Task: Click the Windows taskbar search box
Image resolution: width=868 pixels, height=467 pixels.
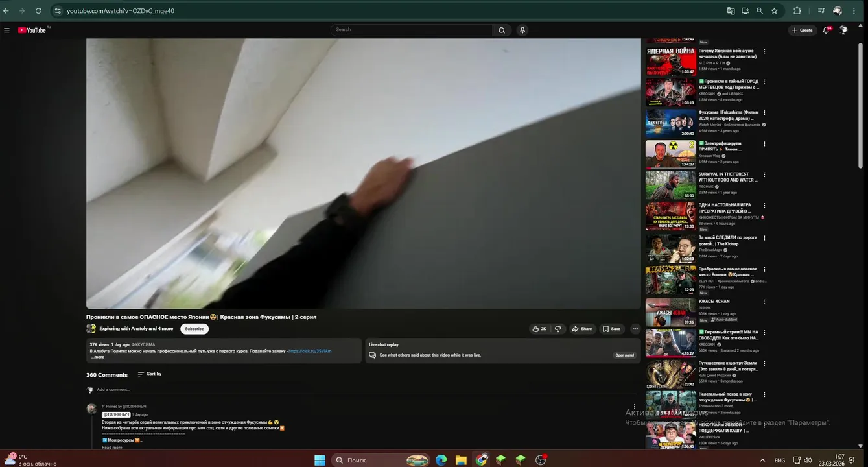Action: 380,460
